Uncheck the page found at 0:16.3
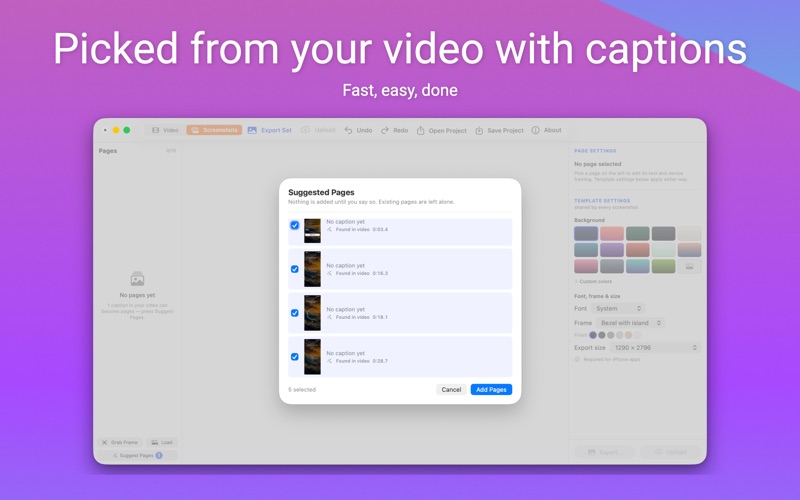This screenshot has height=500, width=800. pyautogui.click(x=294, y=269)
